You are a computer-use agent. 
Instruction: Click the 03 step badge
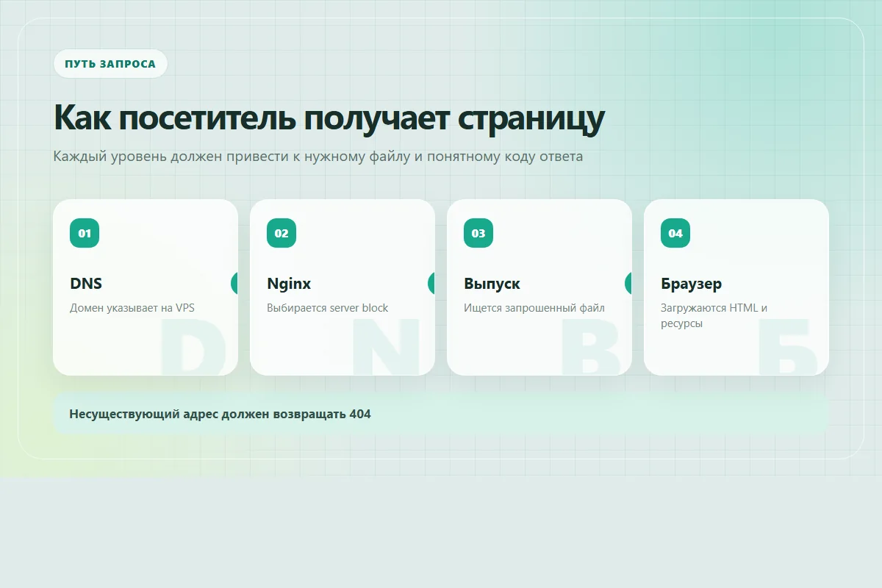coord(478,233)
